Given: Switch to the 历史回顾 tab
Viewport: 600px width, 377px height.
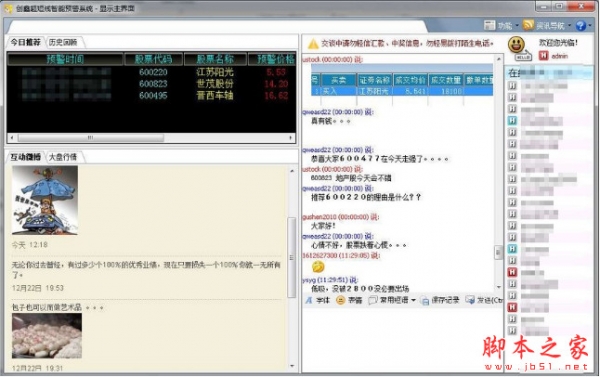Looking at the screenshot, I should click(x=63, y=42).
